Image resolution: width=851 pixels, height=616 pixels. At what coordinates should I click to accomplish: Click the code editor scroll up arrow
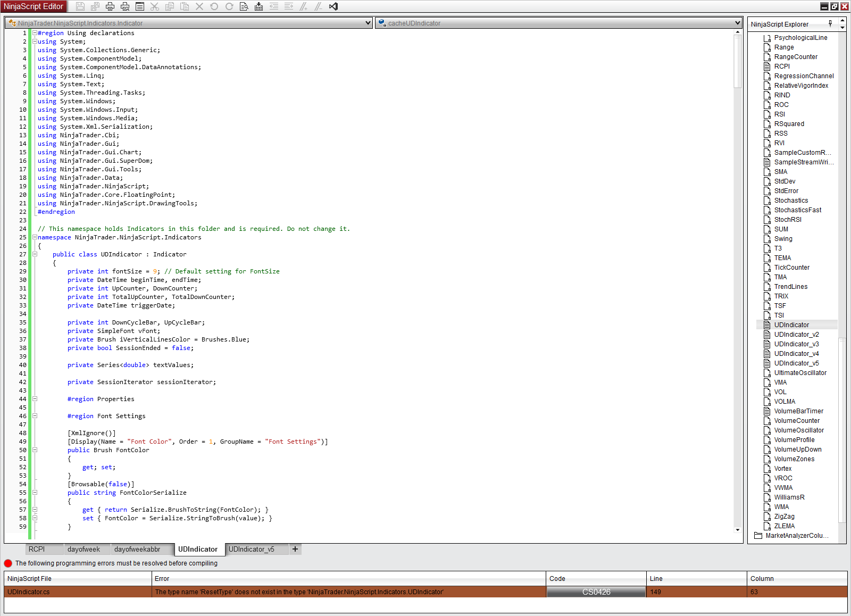tap(738, 32)
